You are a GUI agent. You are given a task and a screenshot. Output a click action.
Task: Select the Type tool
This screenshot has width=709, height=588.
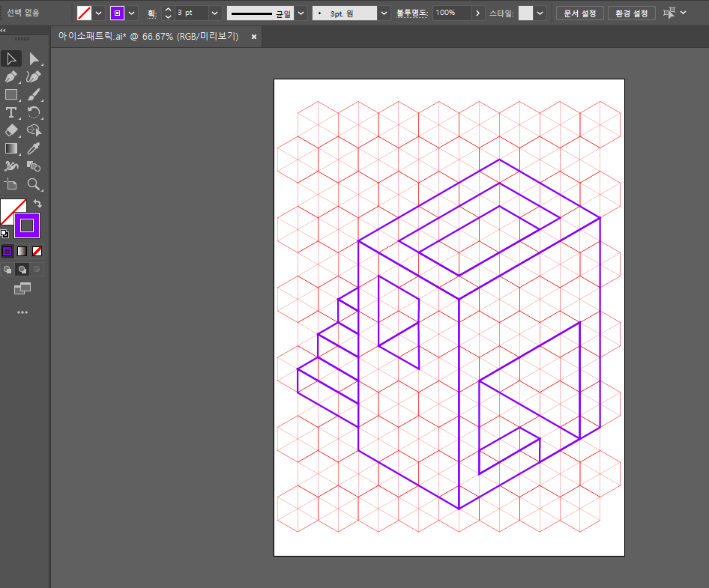pyautogui.click(x=11, y=112)
